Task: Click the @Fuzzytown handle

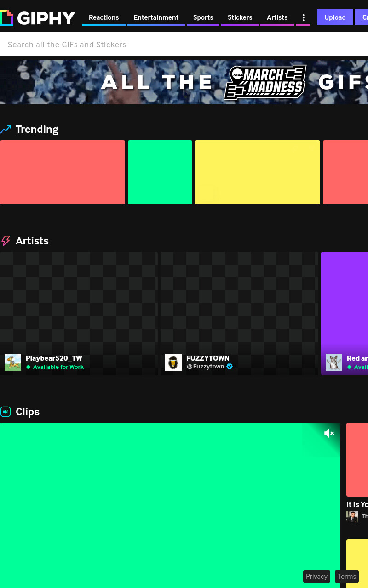Action: click(205, 367)
